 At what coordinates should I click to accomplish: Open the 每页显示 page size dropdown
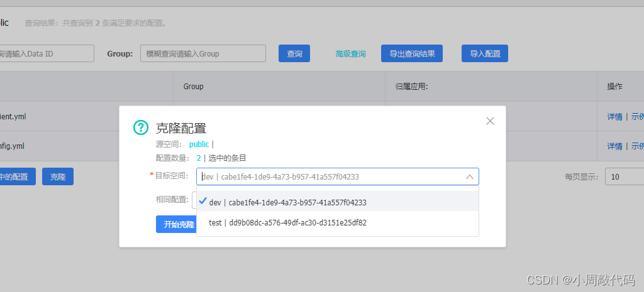tap(625, 176)
